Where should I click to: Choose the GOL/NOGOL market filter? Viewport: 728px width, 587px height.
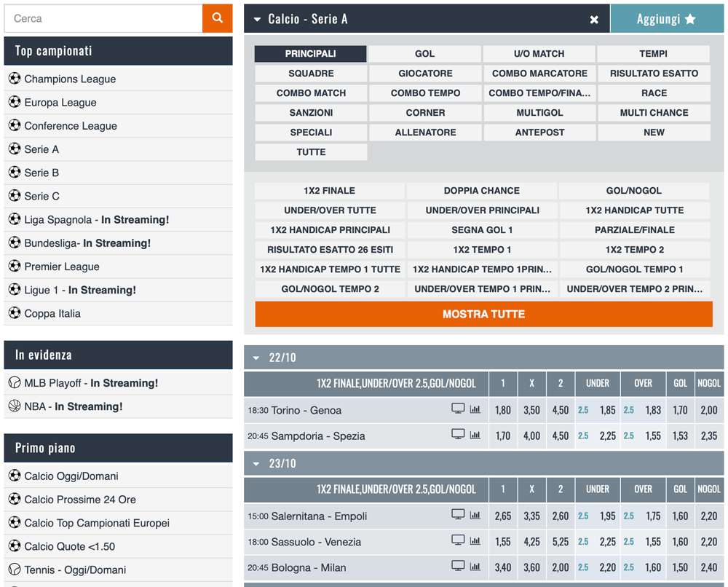coord(634,191)
